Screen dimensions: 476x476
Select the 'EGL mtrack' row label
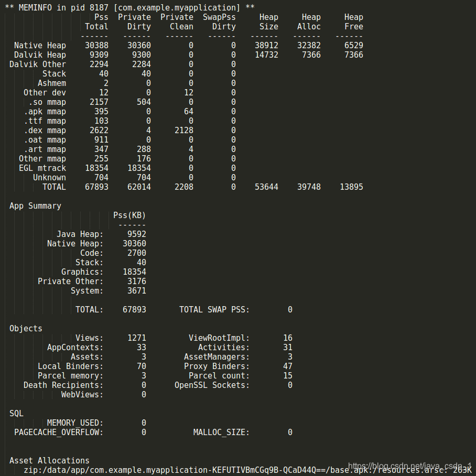pos(42,168)
